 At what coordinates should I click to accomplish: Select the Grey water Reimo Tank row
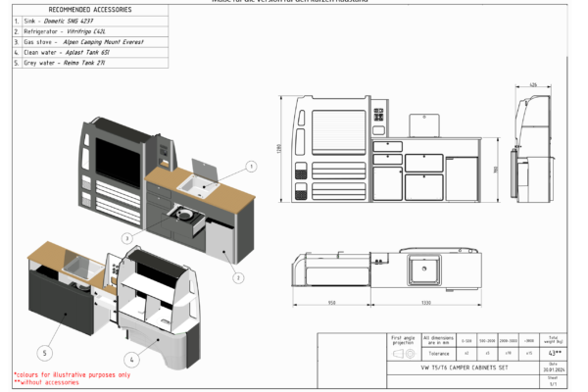(83, 62)
